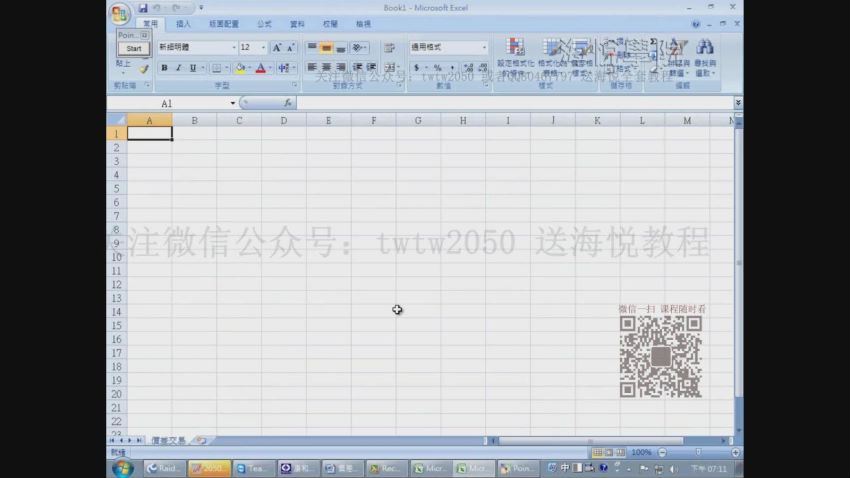Viewport: 850px width, 478px height.
Task: Open the font name dropdown
Action: pyautogui.click(x=234, y=48)
